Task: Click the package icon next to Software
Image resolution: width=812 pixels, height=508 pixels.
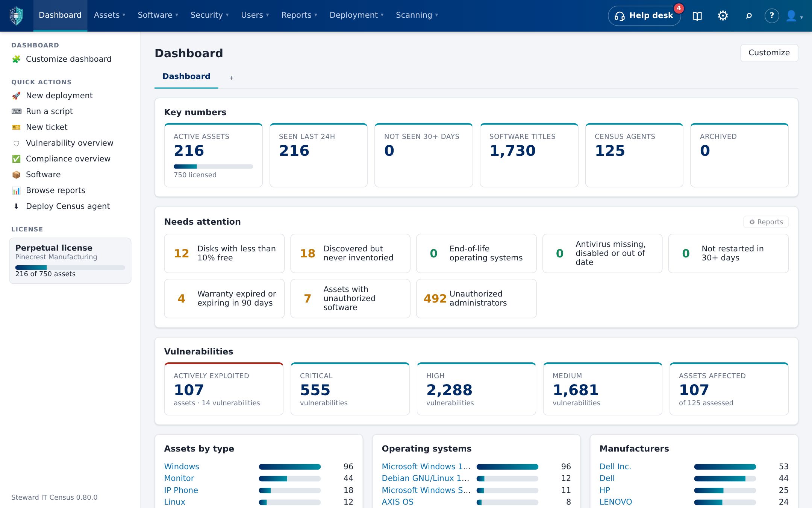Action: pyautogui.click(x=16, y=175)
